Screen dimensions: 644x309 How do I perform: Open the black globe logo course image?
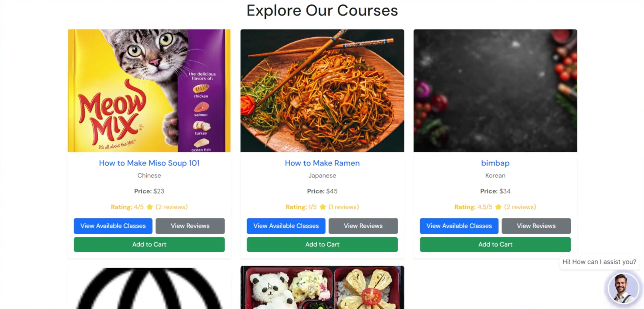tap(149, 288)
